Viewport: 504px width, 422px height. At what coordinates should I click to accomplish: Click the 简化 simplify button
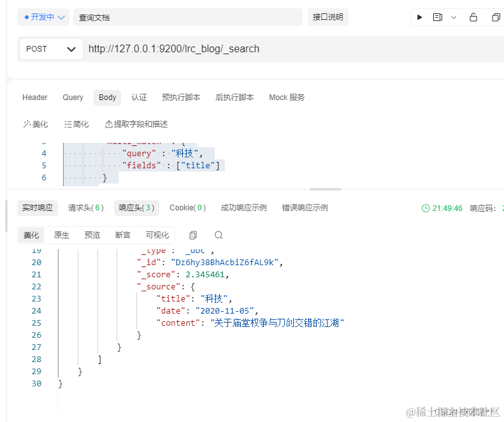click(x=76, y=124)
